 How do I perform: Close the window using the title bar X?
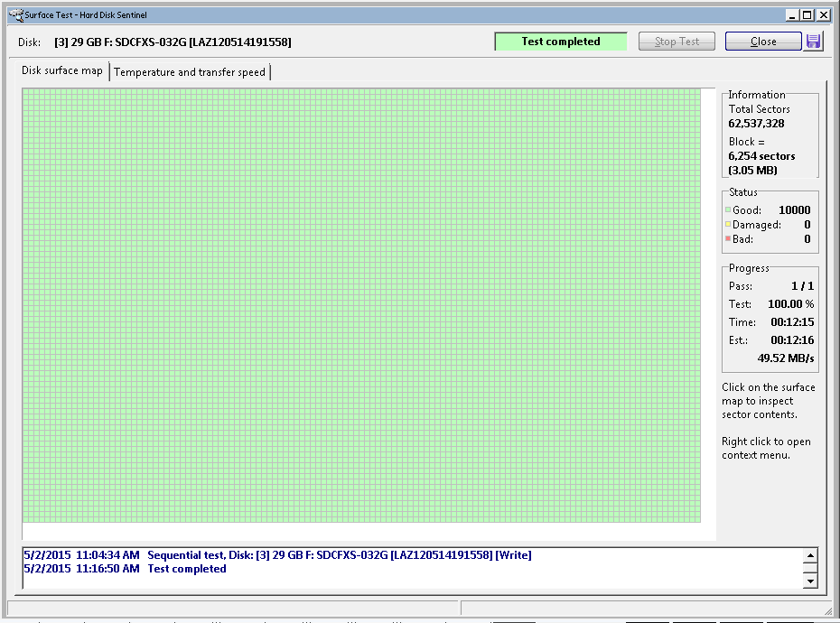(825, 14)
